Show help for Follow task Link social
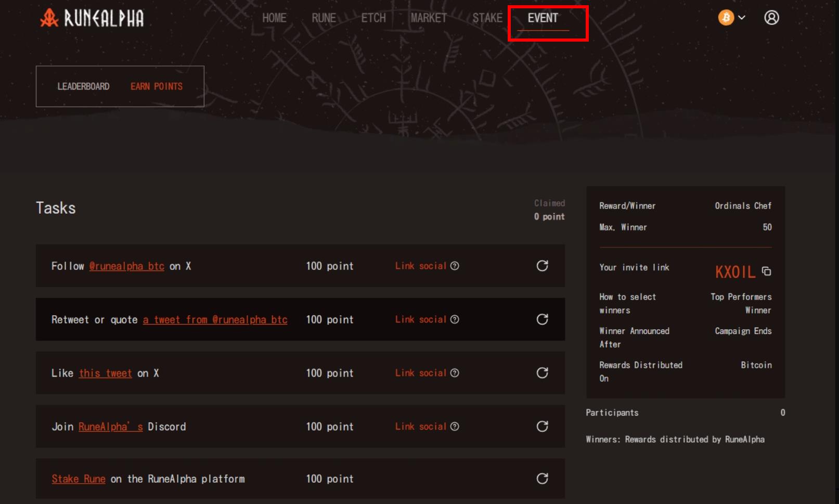Image resolution: width=839 pixels, height=504 pixels. coord(455,266)
